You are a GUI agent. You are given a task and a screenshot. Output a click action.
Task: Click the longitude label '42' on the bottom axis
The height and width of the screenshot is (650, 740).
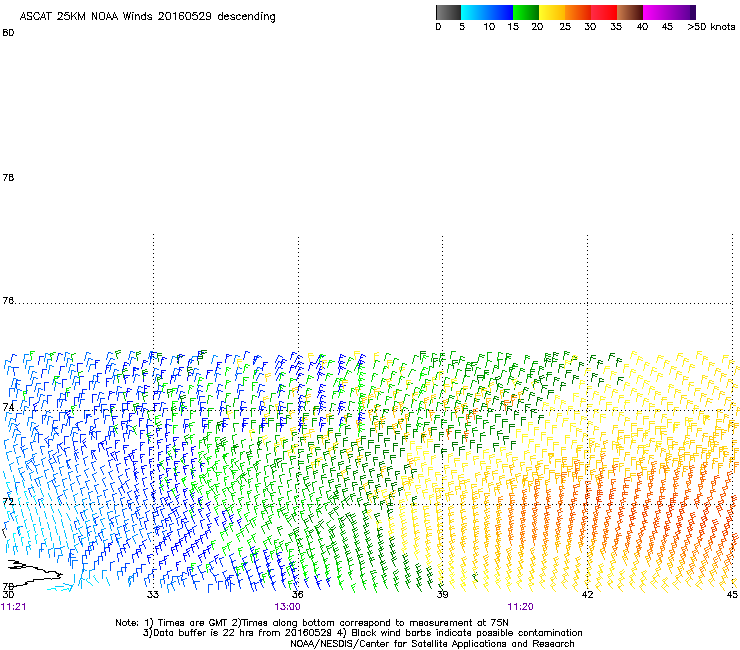coord(587,594)
